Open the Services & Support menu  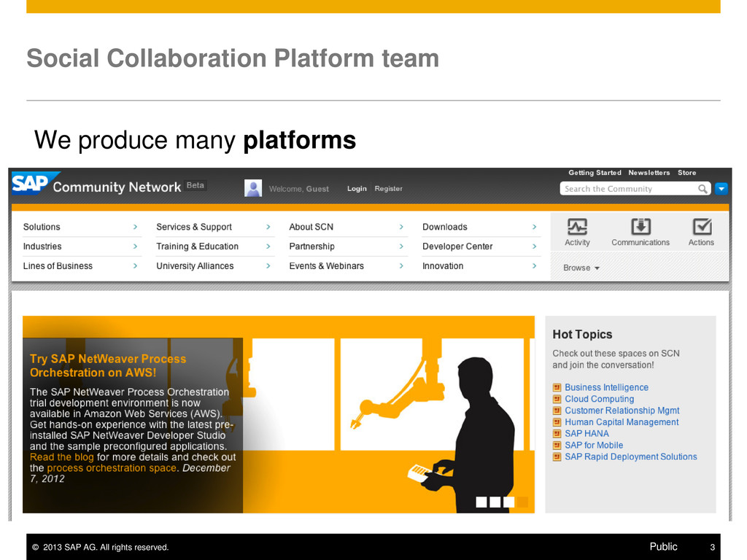[194, 227]
